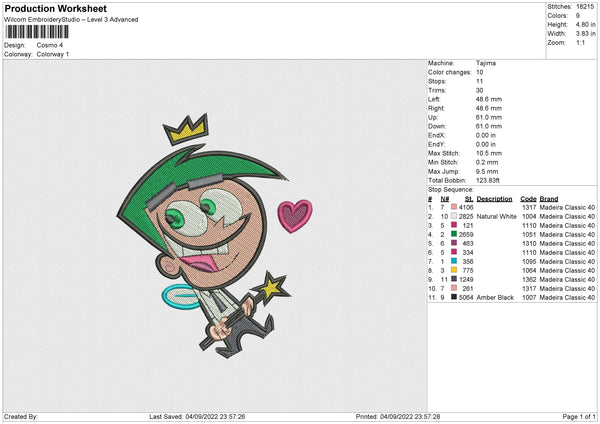The image size is (600, 424).
Task: Select the 'Amber Black' description text
Action: coord(495,297)
